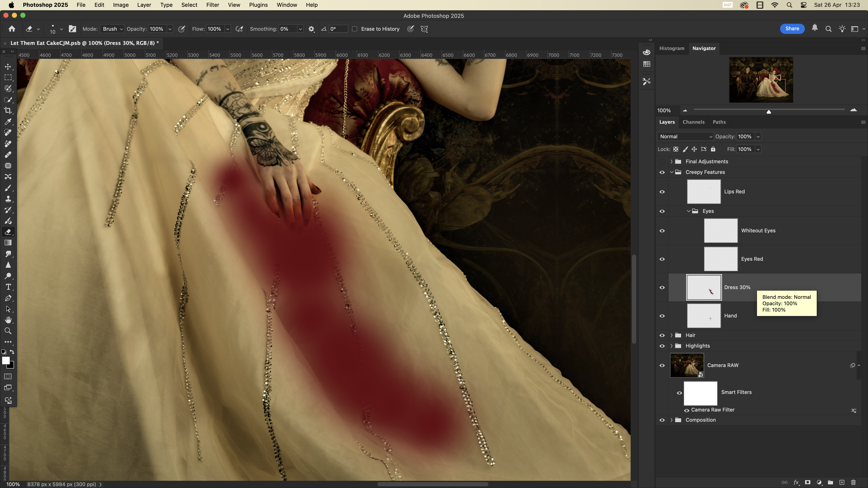The image size is (868, 488).
Task: Hide the Hand layer
Action: pos(662,316)
